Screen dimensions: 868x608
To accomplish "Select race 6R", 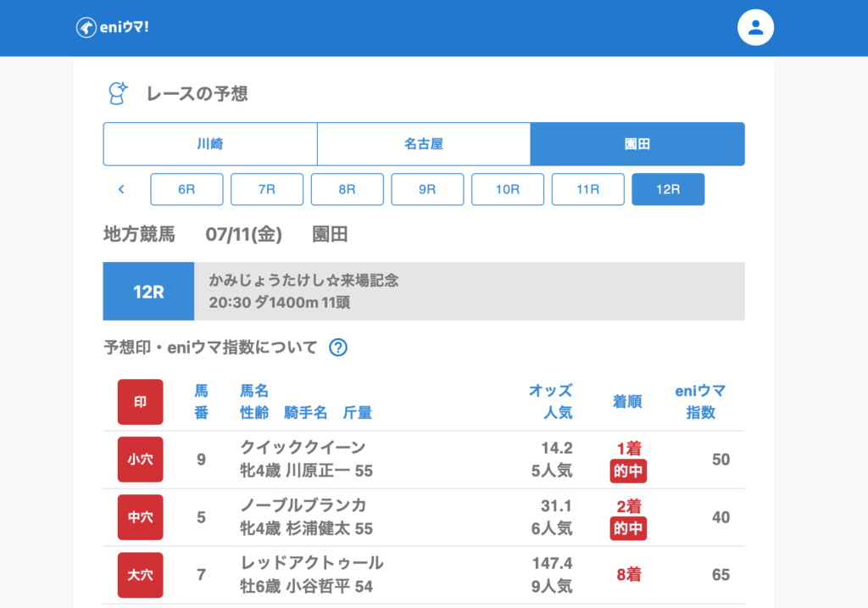I will point(186,189).
